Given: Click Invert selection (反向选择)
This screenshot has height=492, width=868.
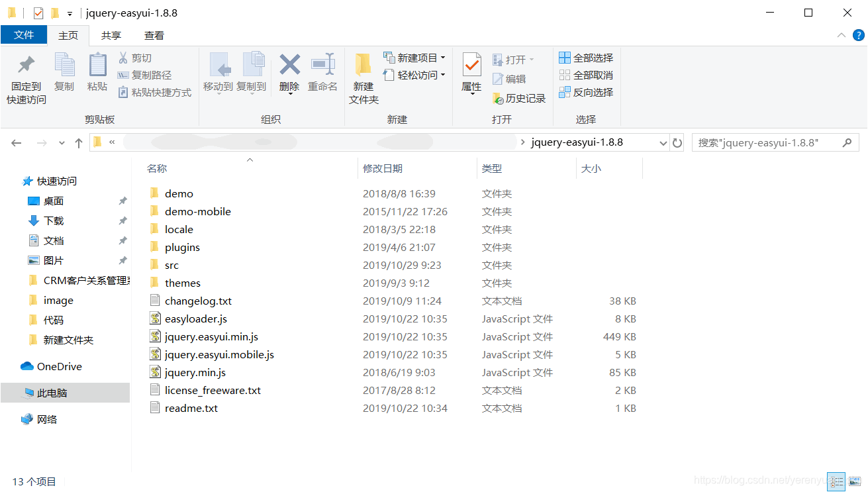Looking at the screenshot, I should click(586, 93).
